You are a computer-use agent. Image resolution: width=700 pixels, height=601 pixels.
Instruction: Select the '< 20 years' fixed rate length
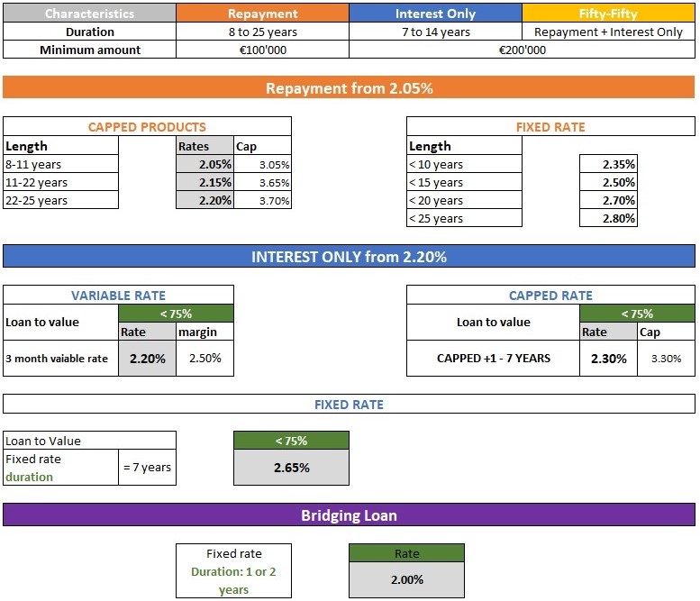464,200
